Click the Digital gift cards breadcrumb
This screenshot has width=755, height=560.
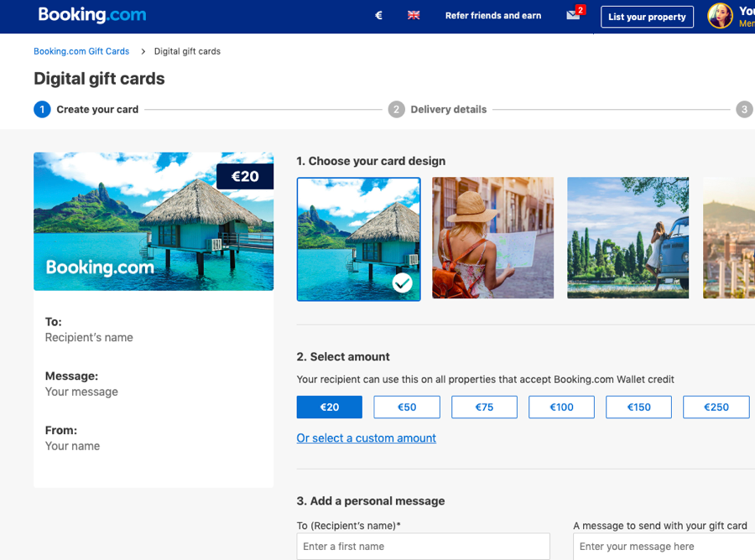click(187, 51)
